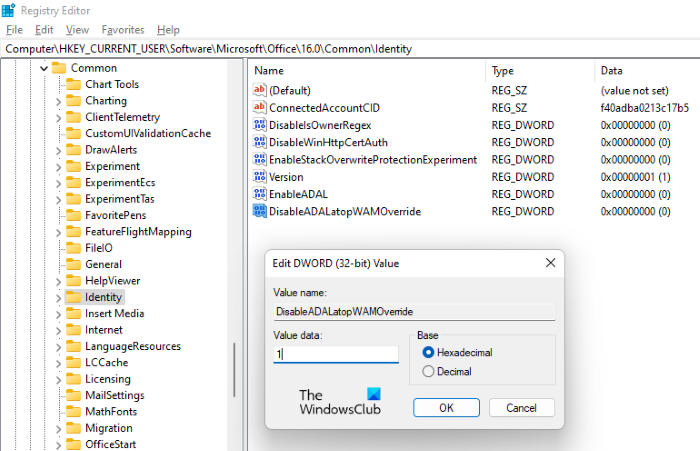Screen dimensions: 700x451
Task: Expand the LanguageResources key
Action: tap(58, 347)
